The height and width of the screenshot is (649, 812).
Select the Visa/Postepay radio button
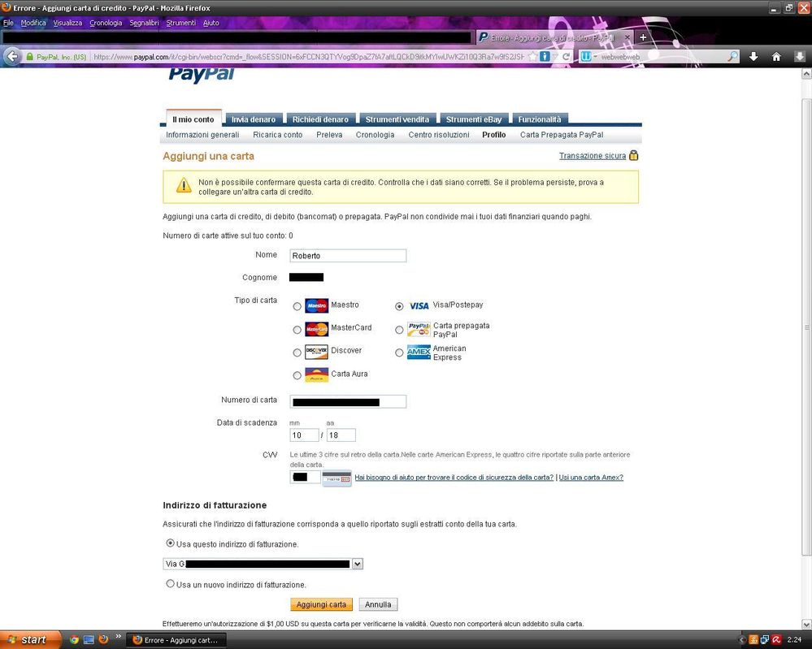399,306
